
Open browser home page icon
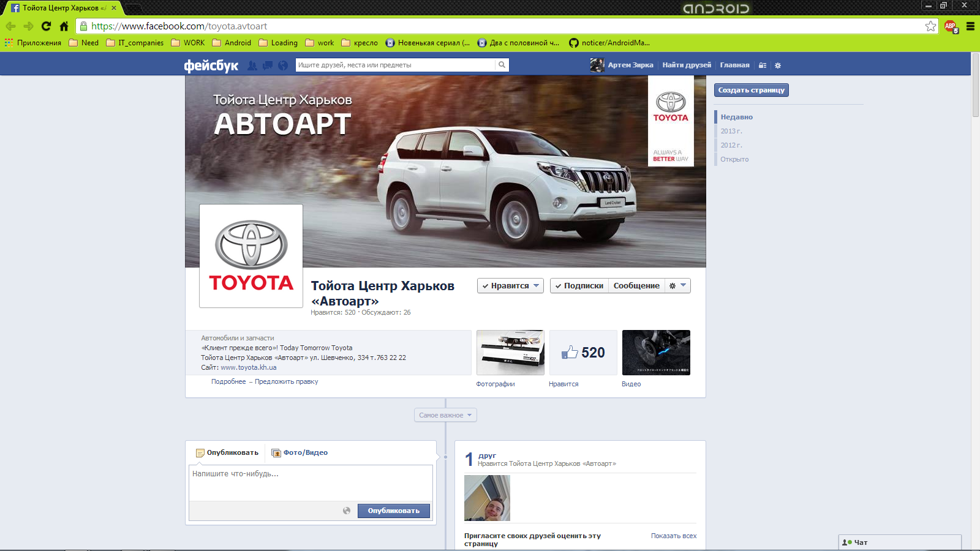[x=64, y=26]
